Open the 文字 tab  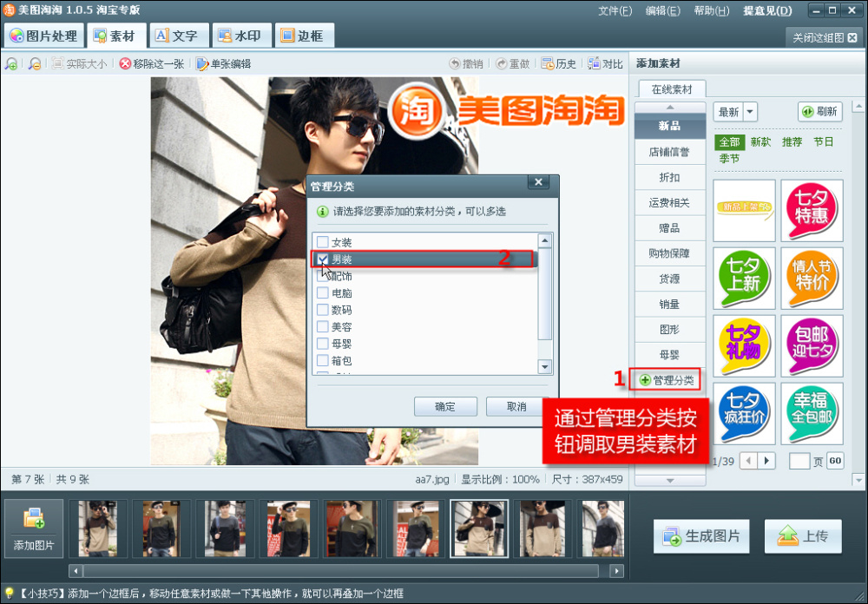[x=179, y=36]
